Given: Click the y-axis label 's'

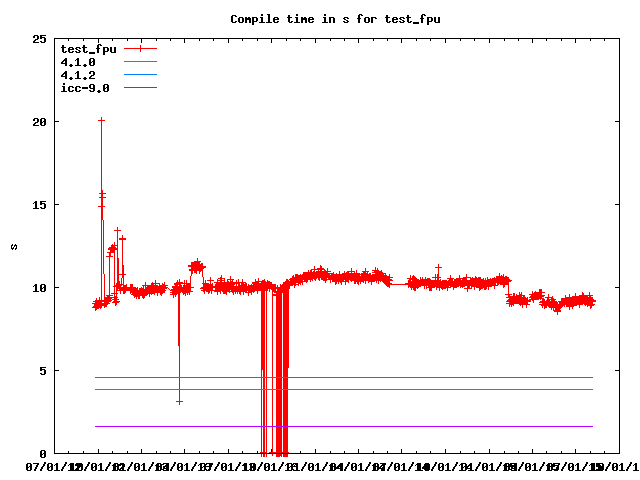Looking at the screenshot, I should coord(13,246).
